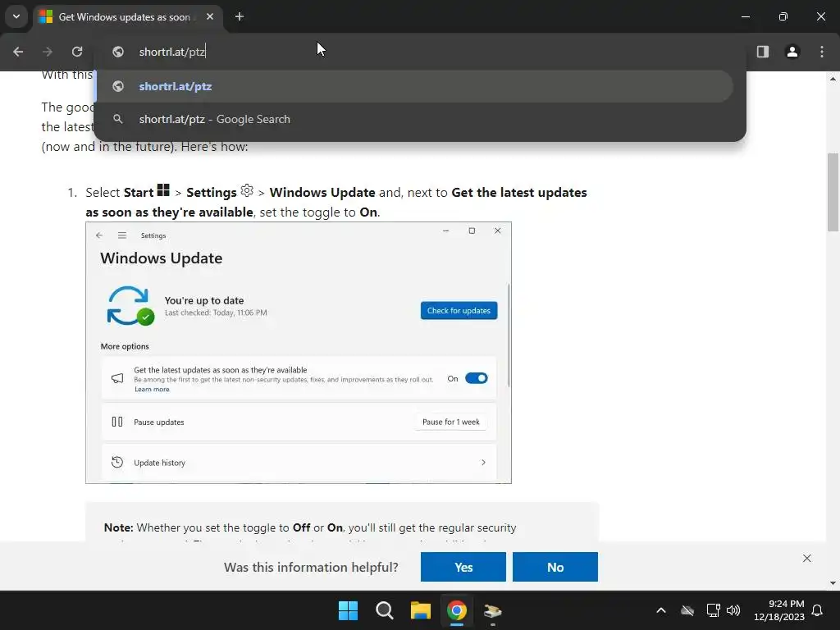840x630 pixels.
Task: Close the Get Windows updates tab
Action: [210, 16]
